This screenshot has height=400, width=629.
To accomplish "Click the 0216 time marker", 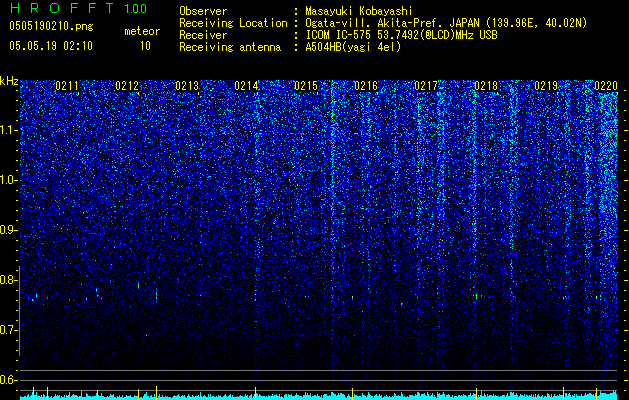I will [x=366, y=86].
